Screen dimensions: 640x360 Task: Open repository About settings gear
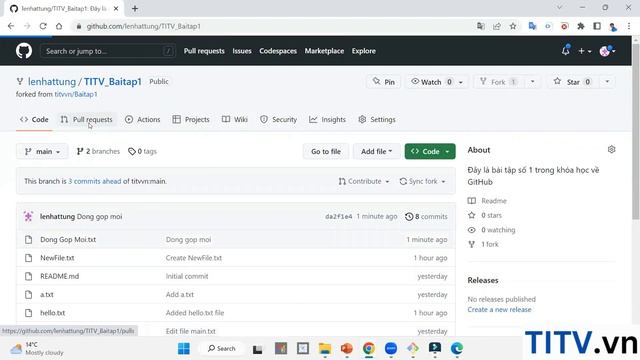(611, 149)
